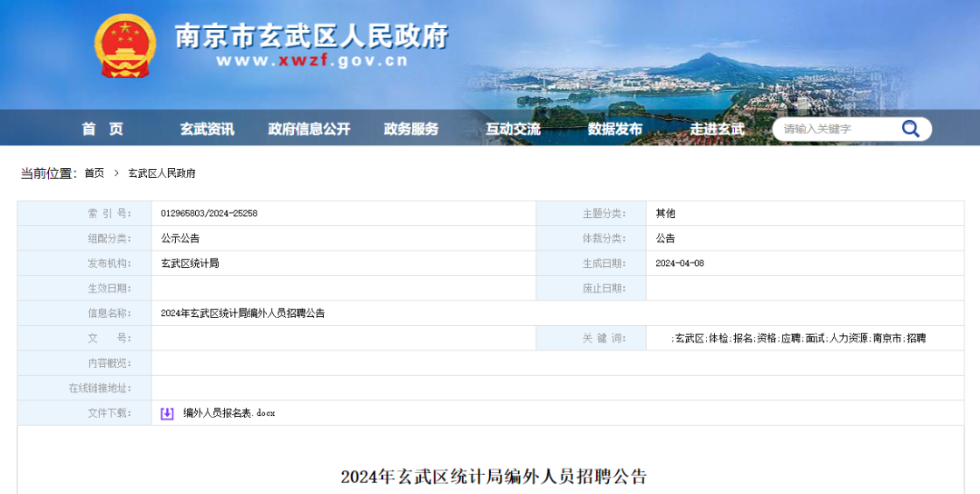The height and width of the screenshot is (494, 980).
Task: Click the 生效日期 label cell
Action: tap(84, 288)
